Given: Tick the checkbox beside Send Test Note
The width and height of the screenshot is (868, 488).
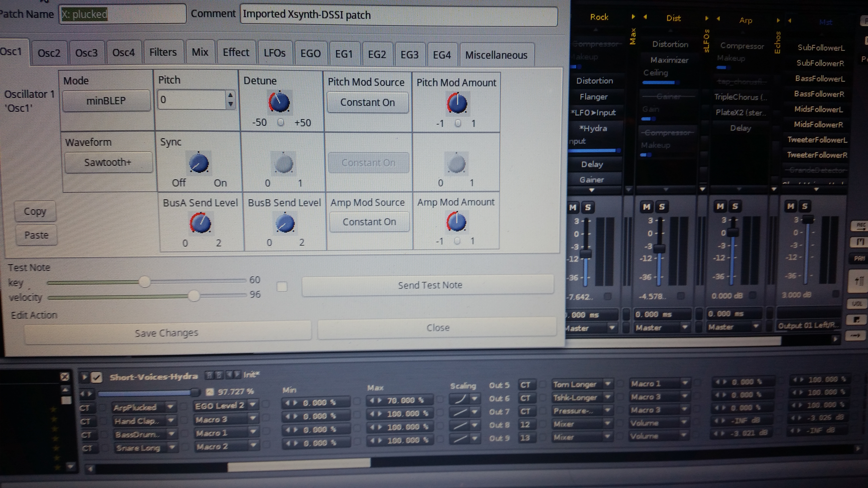Looking at the screenshot, I should (282, 287).
